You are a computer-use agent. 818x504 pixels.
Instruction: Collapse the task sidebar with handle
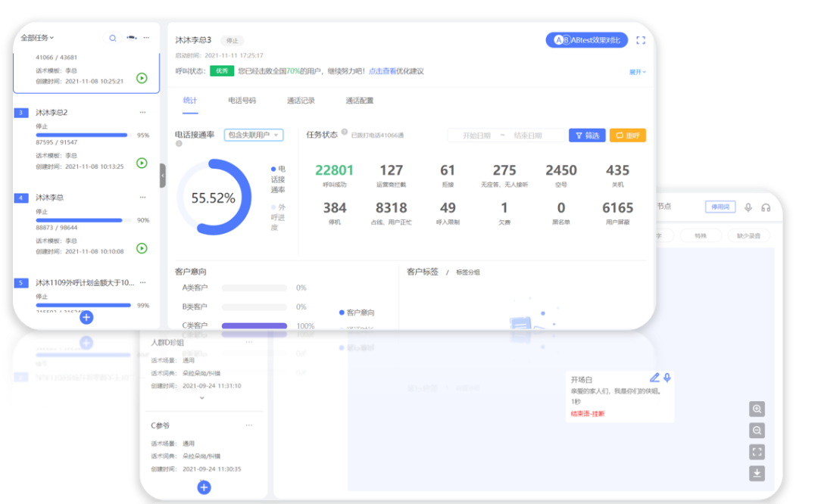point(162,176)
